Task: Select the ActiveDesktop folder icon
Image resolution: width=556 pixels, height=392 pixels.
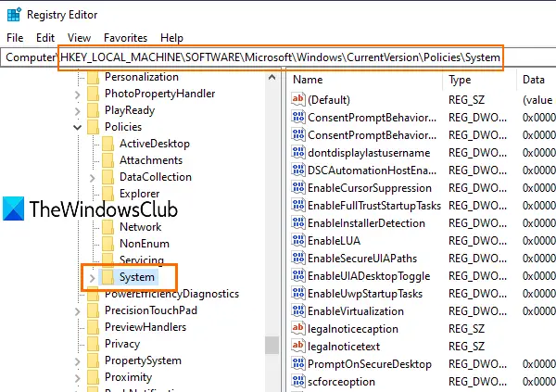Action: [107, 144]
